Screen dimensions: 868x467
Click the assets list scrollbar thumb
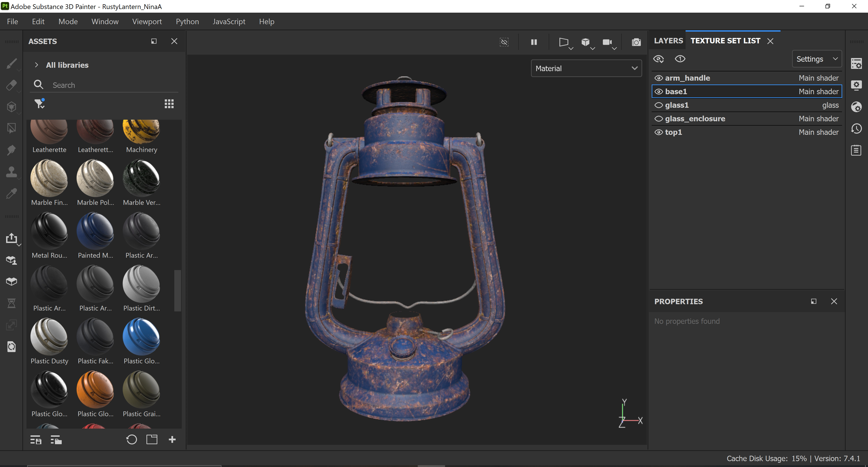coord(178,291)
